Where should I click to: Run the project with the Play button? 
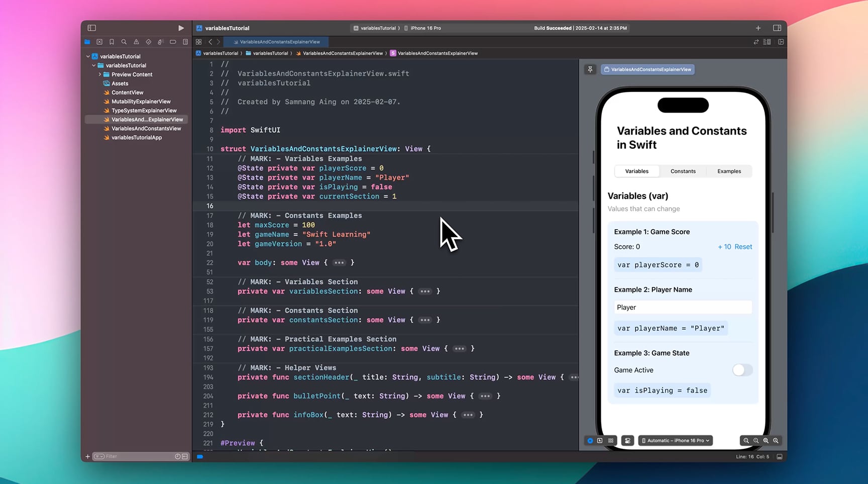(x=181, y=28)
